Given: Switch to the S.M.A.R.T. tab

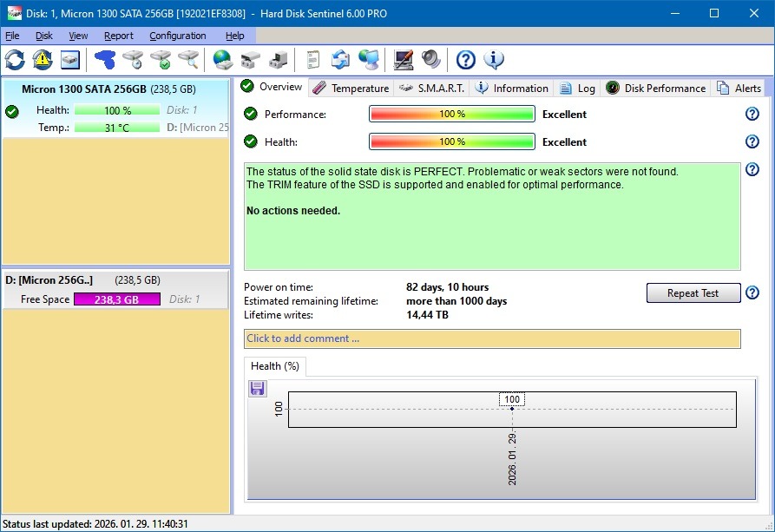Looking at the screenshot, I should pyautogui.click(x=432, y=88).
